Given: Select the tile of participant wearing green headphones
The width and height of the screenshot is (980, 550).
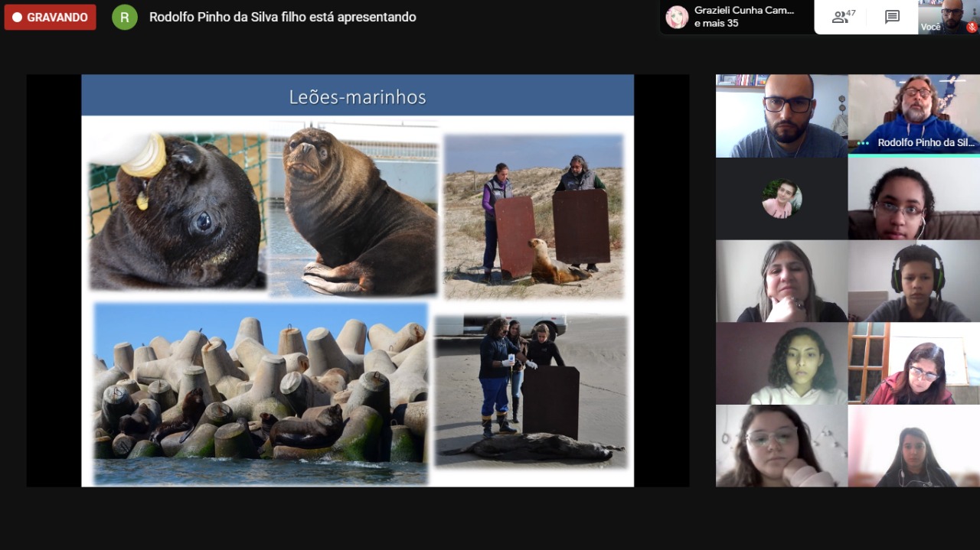Looking at the screenshot, I should pyautogui.click(x=914, y=282).
